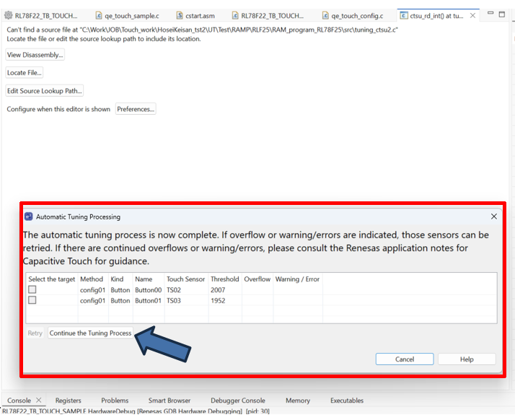Open first RL78F22_TB_TOUCH tab with gear icon
This screenshot has height=420, width=515.
click(x=41, y=15)
